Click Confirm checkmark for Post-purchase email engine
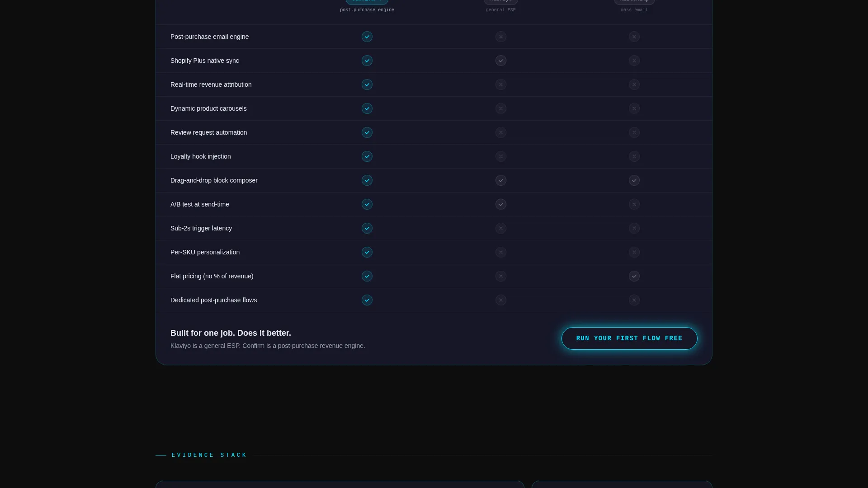The image size is (868, 488). pyautogui.click(x=367, y=37)
